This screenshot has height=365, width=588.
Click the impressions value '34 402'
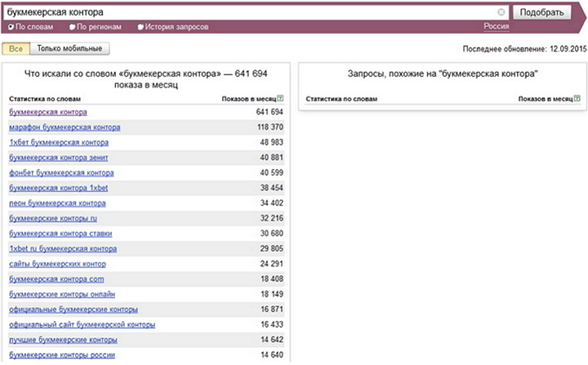[272, 203]
